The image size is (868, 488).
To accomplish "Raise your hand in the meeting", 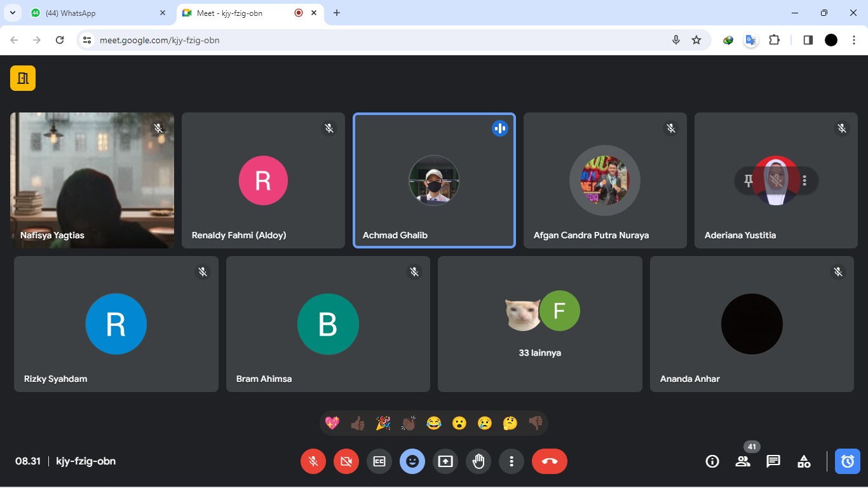I will 478,461.
